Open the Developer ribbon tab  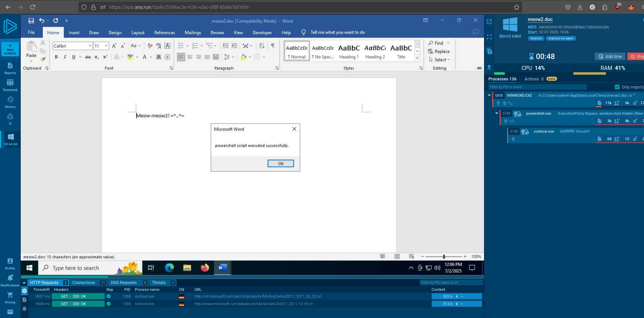[x=262, y=33]
